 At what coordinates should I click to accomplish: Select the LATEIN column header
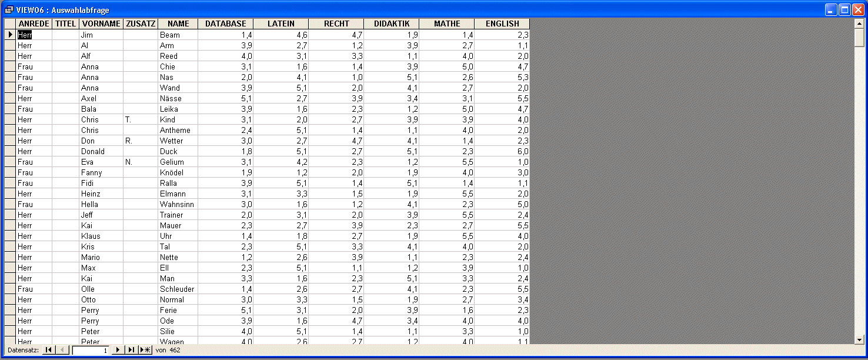281,24
